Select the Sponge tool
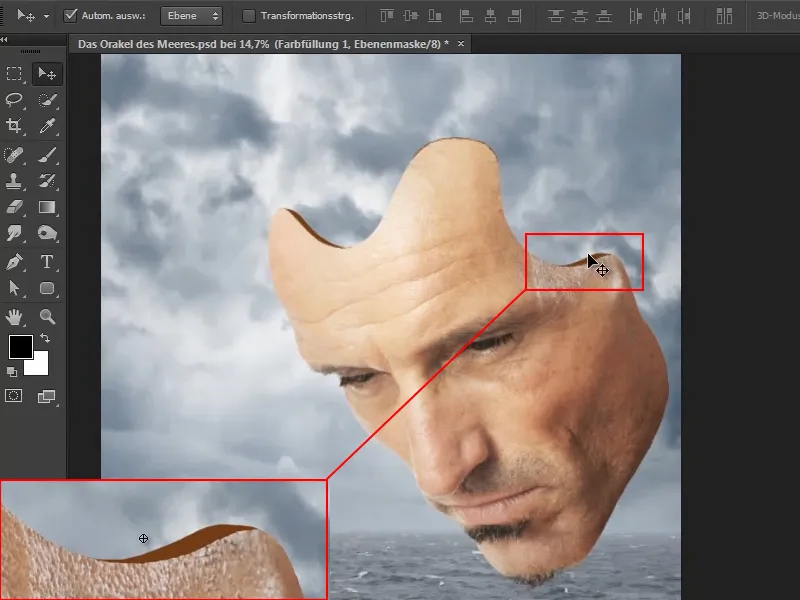 47,233
